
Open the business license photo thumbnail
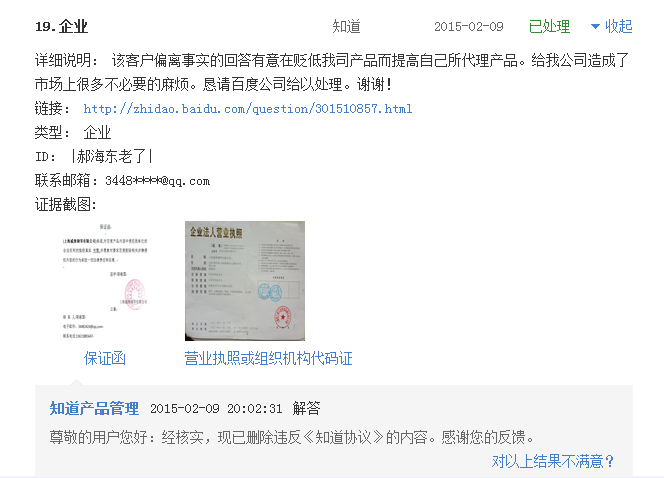pyautogui.click(x=245, y=281)
